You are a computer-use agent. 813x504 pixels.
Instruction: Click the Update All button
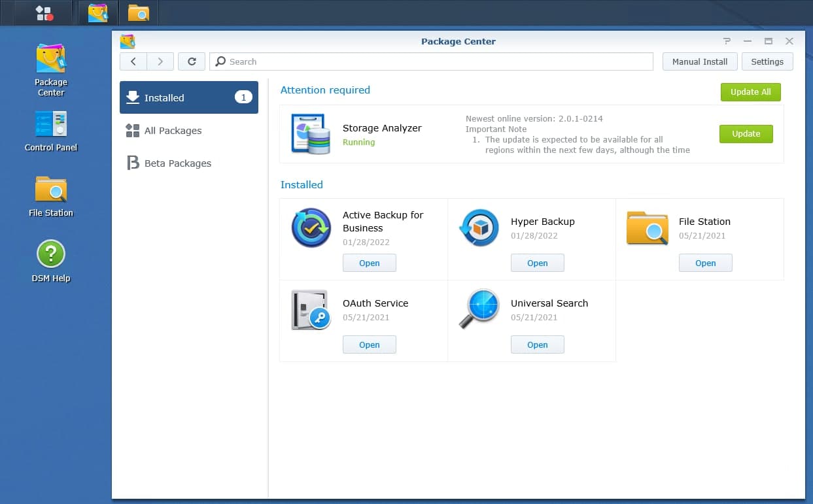751,92
